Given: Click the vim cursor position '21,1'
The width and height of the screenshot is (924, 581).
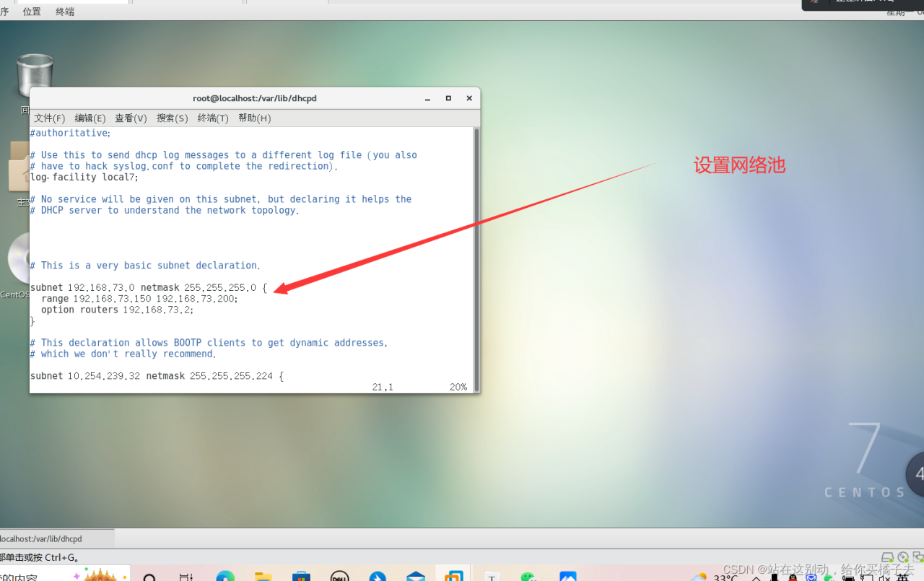Looking at the screenshot, I should click(x=383, y=387).
